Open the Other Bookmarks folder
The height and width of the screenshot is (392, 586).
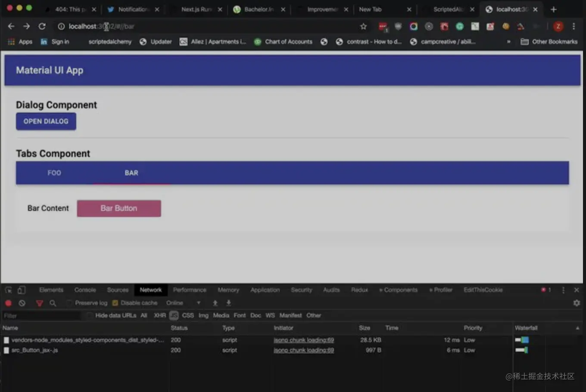(549, 42)
